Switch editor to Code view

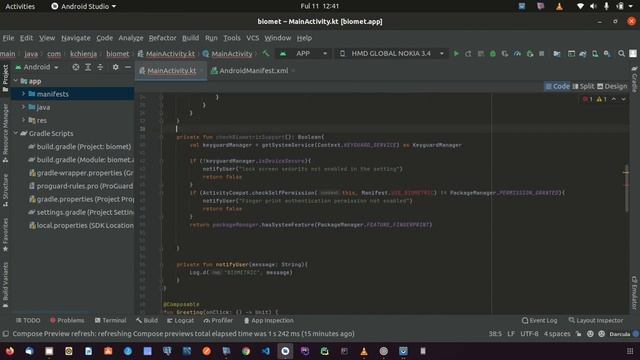point(558,86)
